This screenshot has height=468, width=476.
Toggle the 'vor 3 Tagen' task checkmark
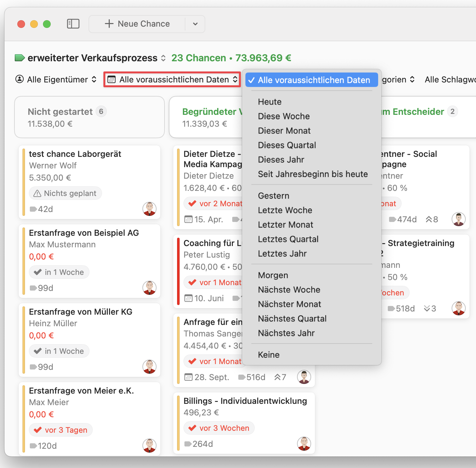pyautogui.click(x=38, y=430)
